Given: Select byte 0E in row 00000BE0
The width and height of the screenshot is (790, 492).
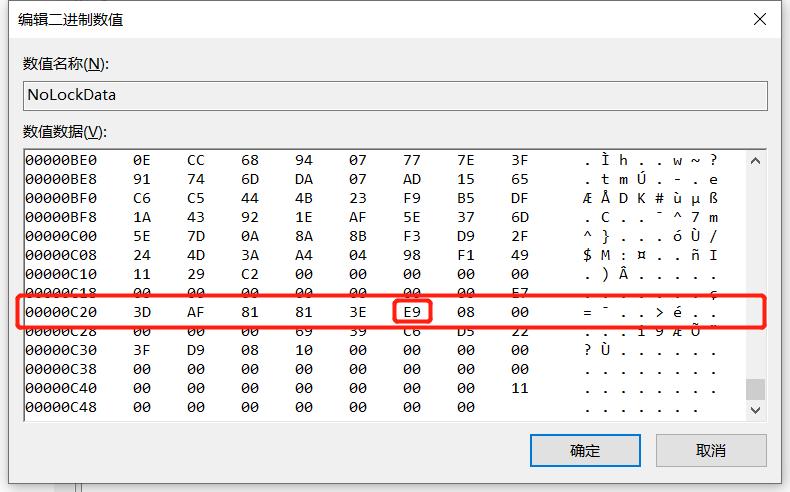Looking at the screenshot, I should [142, 160].
